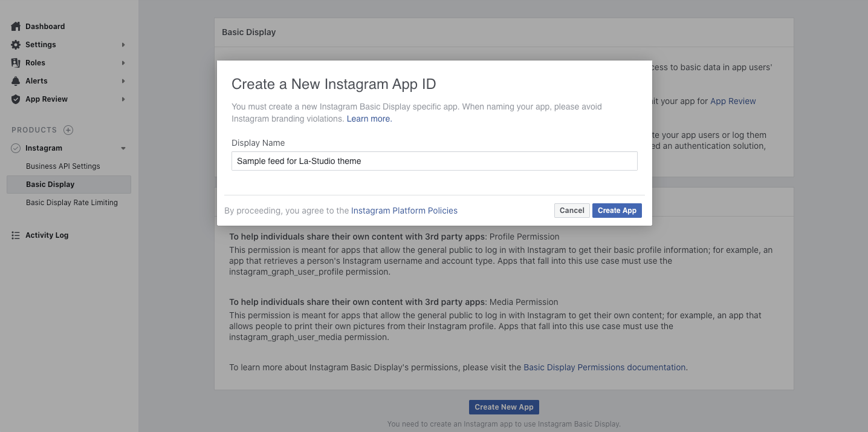Image resolution: width=868 pixels, height=432 pixels.
Task: Expand the Settings submenu arrow
Action: tap(123, 45)
